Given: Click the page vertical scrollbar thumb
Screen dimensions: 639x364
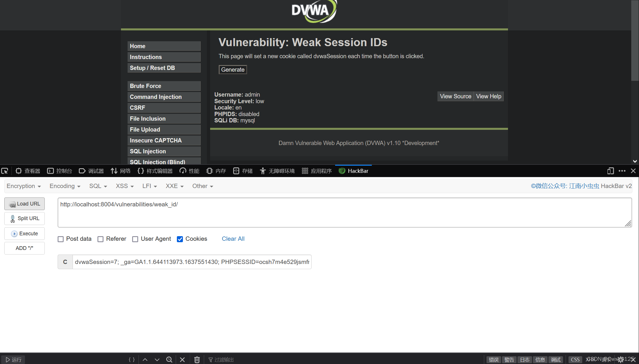Looking at the screenshot, I should click(x=635, y=40).
